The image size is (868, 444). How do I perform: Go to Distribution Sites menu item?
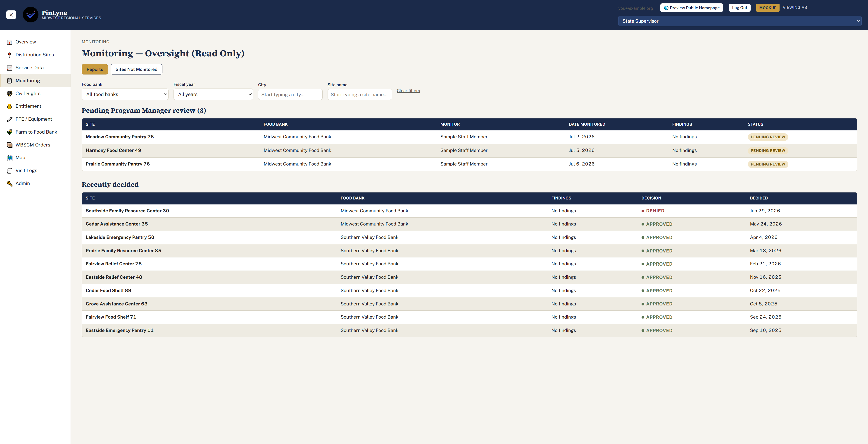(35, 55)
